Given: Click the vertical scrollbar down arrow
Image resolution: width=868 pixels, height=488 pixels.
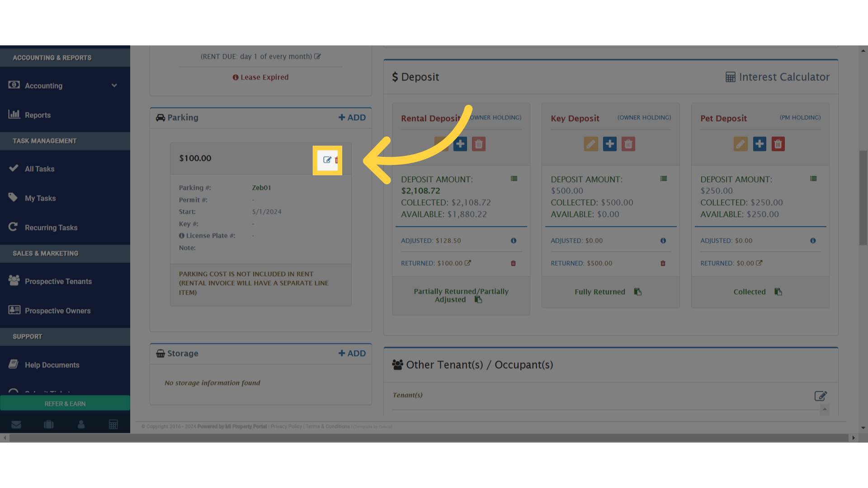Looking at the screenshot, I should click(x=863, y=427).
